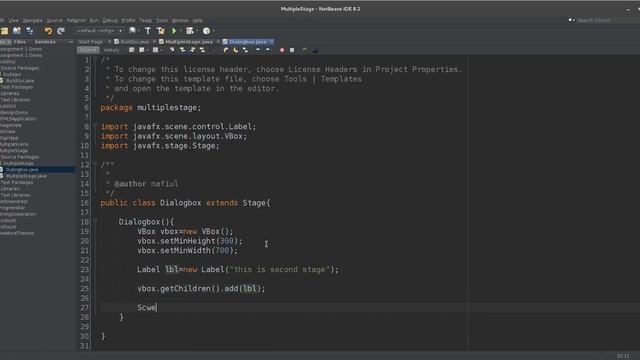Open the Help menu
640x360 pixels.
point(198,20)
